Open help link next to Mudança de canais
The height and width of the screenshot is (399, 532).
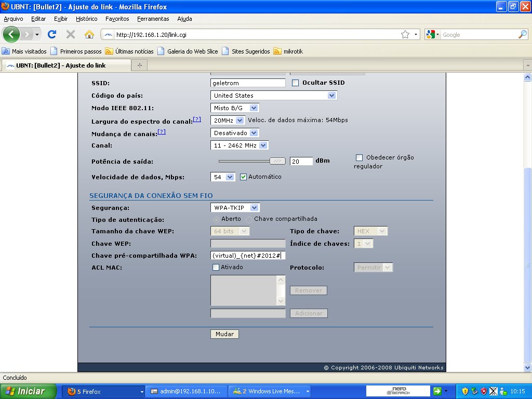(162, 131)
